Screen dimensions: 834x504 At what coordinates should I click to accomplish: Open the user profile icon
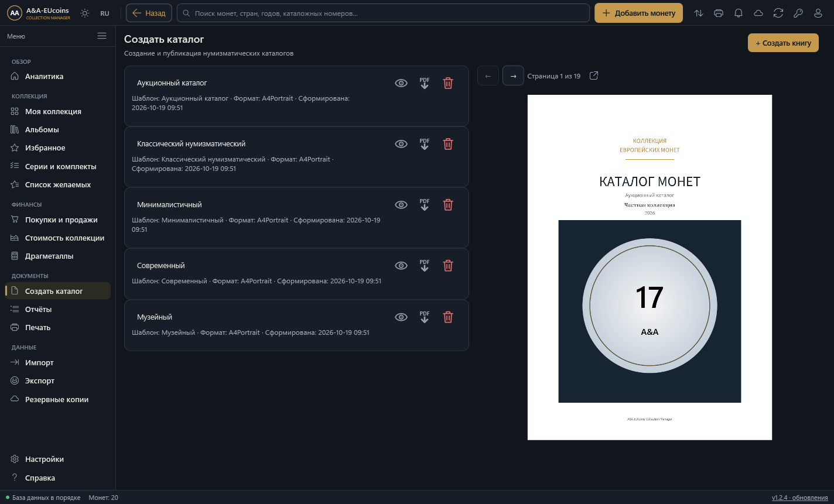pyautogui.click(x=818, y=13)
